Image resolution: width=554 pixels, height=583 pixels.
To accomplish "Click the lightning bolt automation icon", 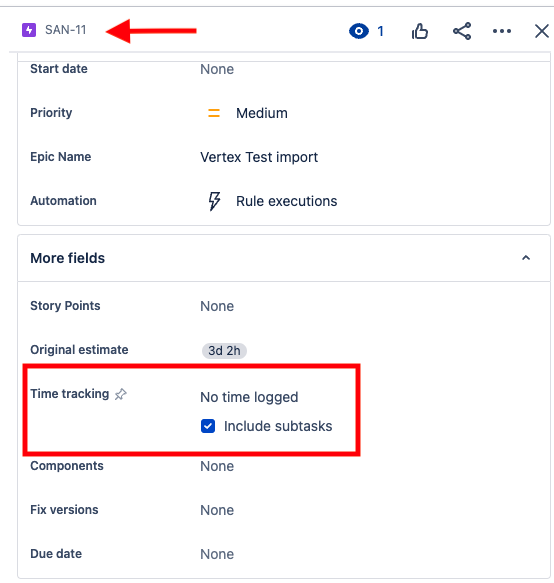I will [214, 201].
